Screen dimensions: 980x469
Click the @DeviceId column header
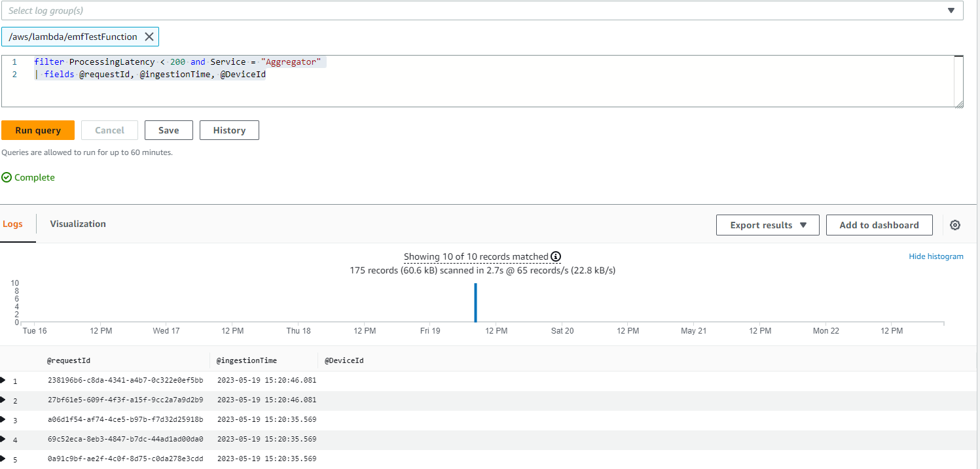[344, 360]
